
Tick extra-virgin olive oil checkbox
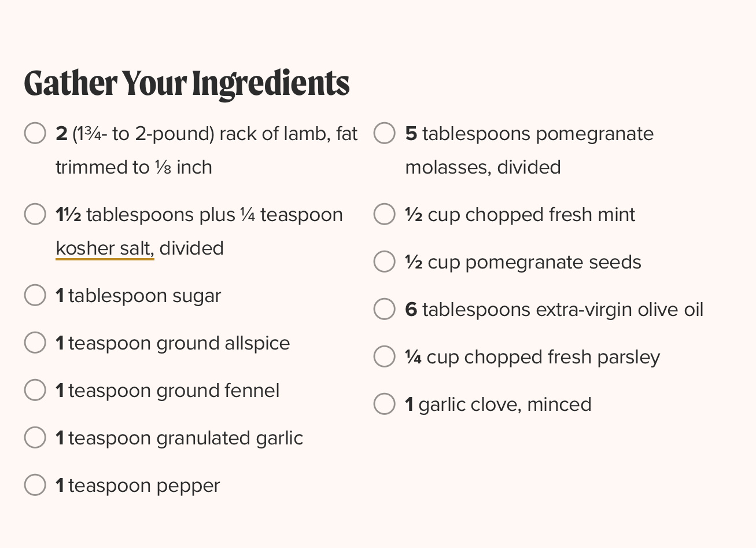[x=385, y=309]
